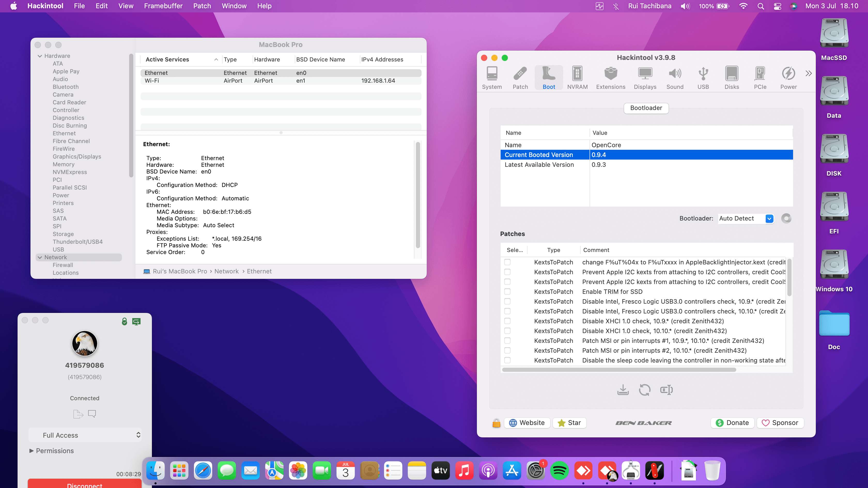Select the Wi-Fi row in Active Services
868x488 pixels.
[281, 81]
